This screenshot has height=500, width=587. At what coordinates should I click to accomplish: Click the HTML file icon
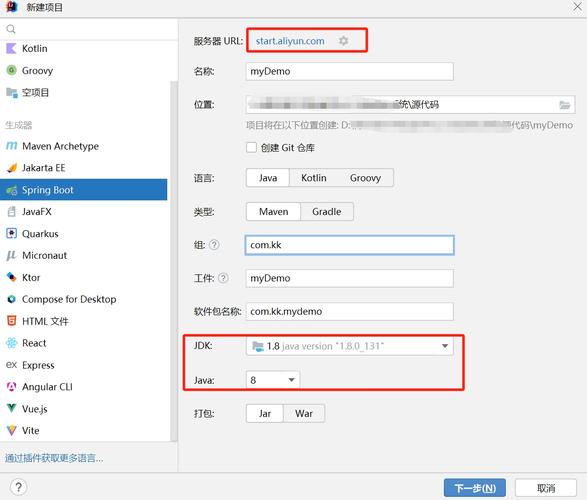(x=12, y=321)
